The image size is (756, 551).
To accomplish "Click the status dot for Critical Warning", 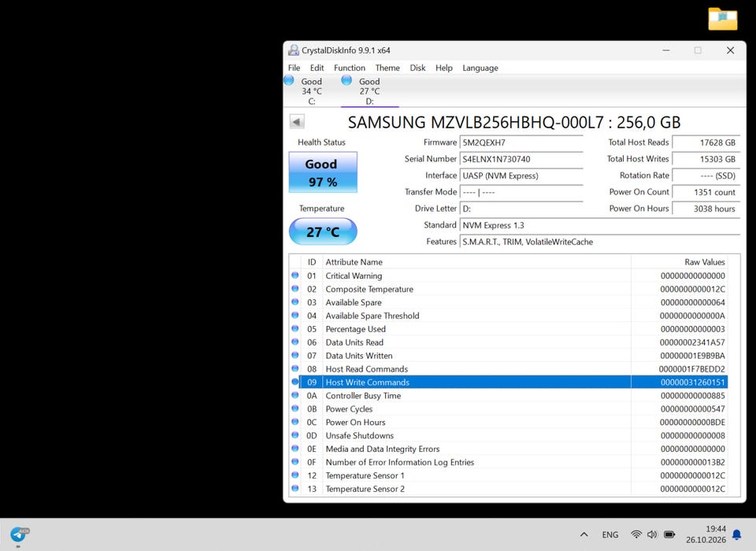I will [x=295, y=275].
